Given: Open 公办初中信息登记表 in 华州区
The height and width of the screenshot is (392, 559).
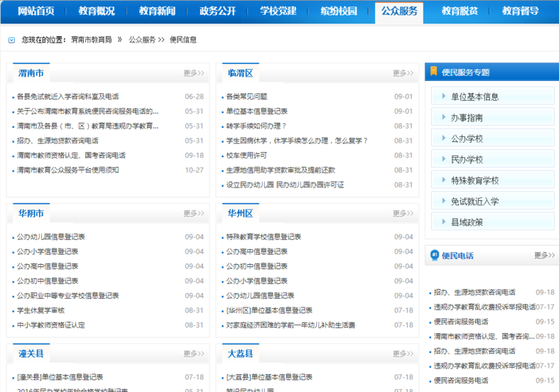Looking at the screenshot, I should click(257, 266).
